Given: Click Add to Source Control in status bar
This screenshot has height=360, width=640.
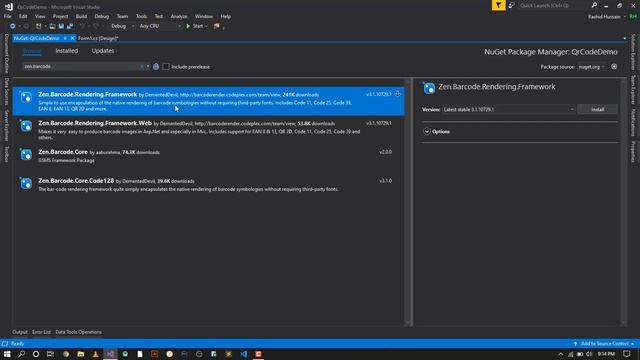Looking at the screenshot, I should pos(604,344).
